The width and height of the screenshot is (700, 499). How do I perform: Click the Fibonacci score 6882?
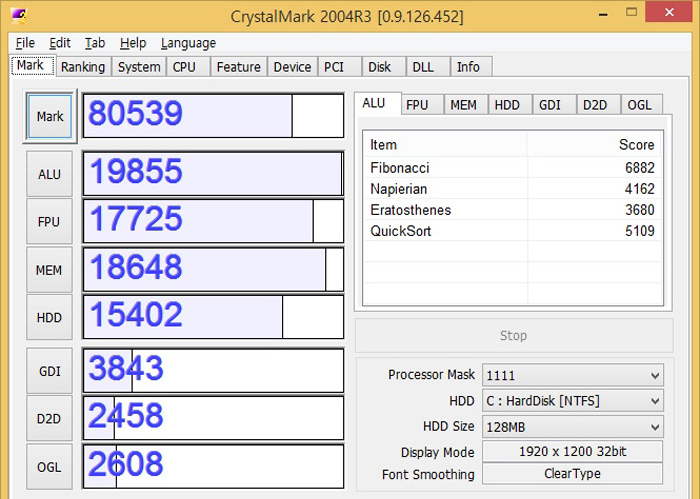[x=640, y=167]
